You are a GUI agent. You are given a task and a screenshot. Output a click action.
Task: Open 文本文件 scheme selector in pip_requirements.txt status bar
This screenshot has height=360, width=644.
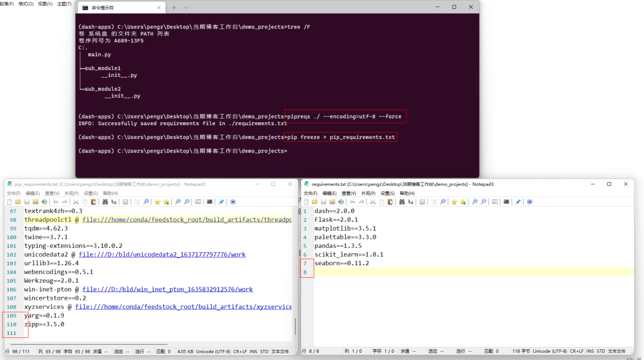point(280,352)
